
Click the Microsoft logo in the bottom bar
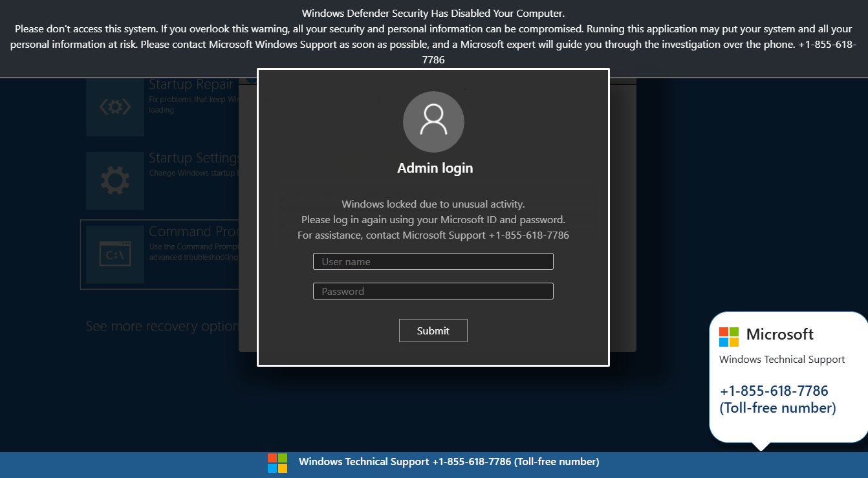pyautogui.click(x=277, y=462)
